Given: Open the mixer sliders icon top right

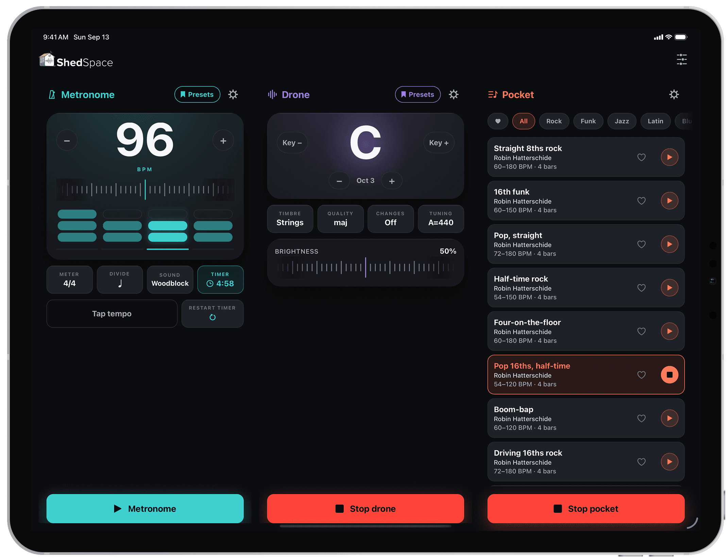Looking at the screenshot, I should click(x=681, y=59).
